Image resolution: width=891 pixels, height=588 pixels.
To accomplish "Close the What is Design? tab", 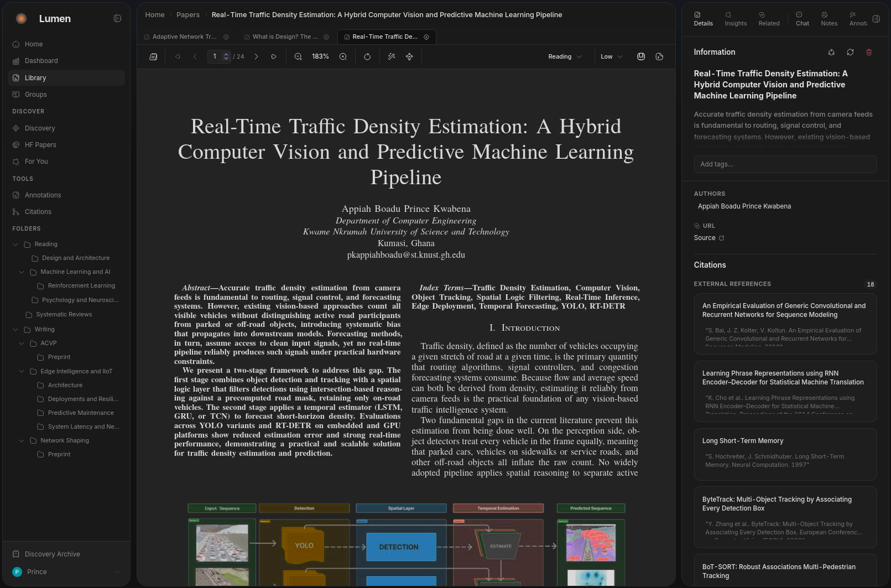I will click(326, 37).
